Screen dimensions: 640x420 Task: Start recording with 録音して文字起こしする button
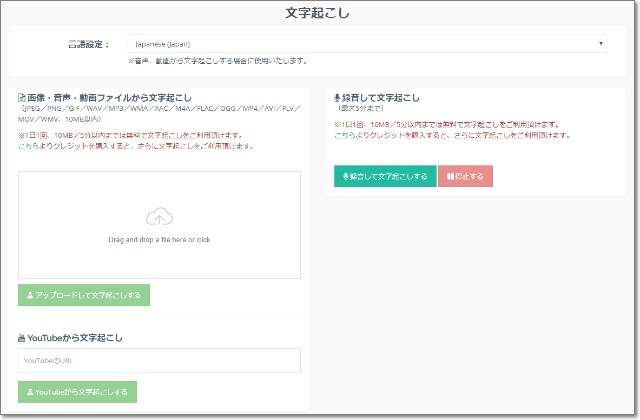coord(385,176)
